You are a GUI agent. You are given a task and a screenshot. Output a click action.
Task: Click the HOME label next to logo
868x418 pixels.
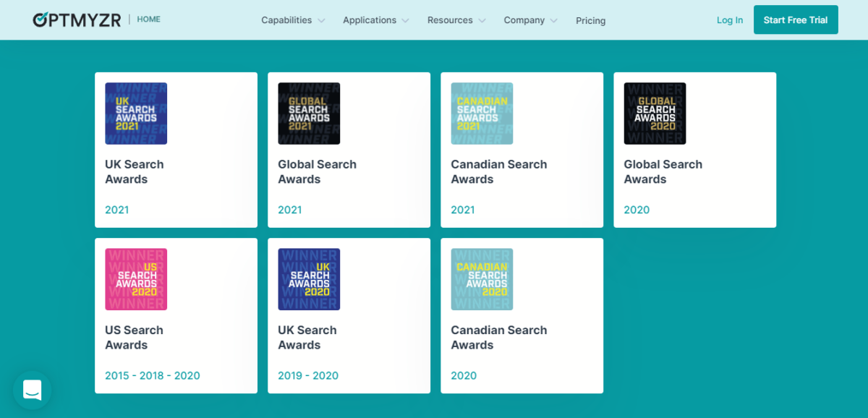coord(149,20)
